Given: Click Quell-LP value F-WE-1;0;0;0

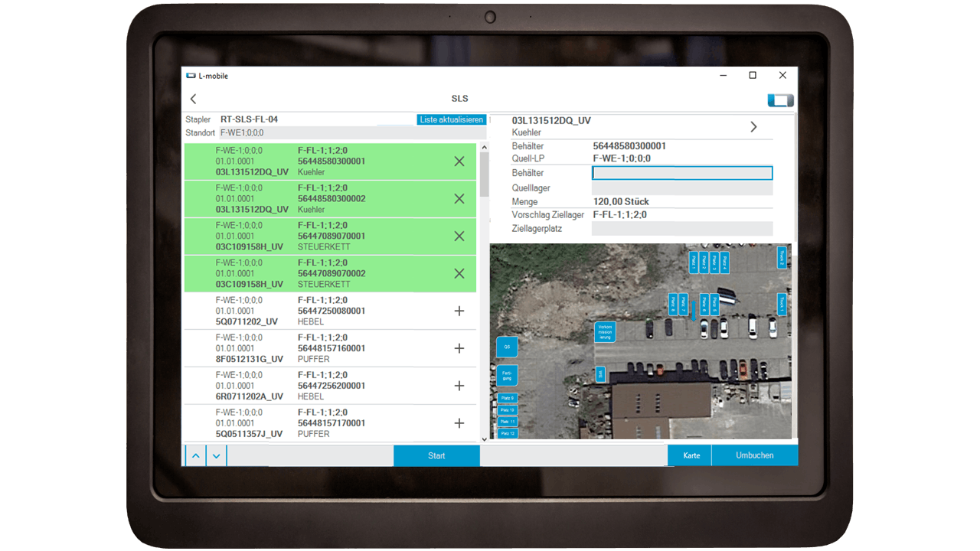Looking at the screenshot, I should point(622,158).
